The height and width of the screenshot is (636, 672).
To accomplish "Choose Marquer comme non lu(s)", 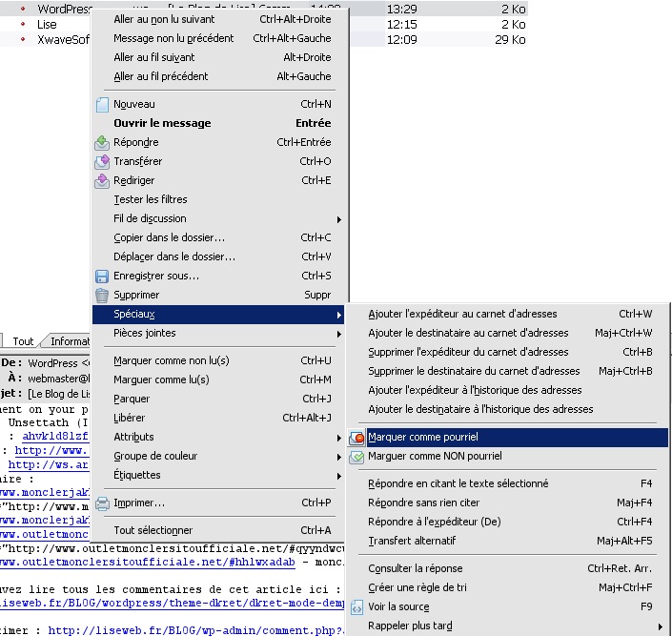I will point(172,360).
